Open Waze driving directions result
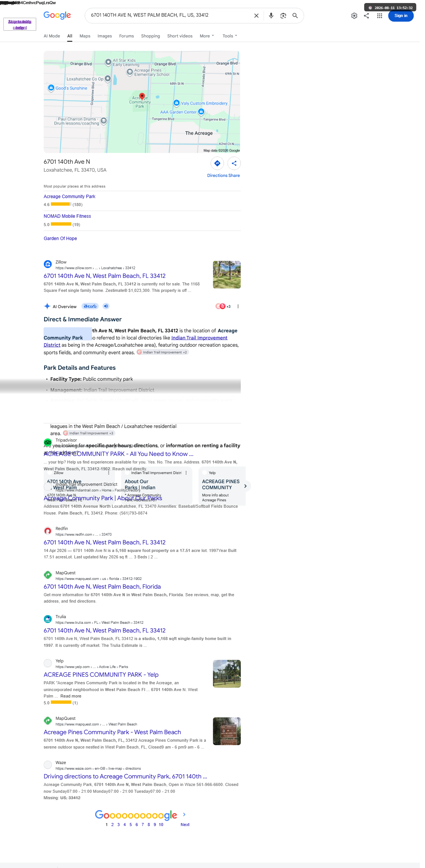 click(125, 777)
